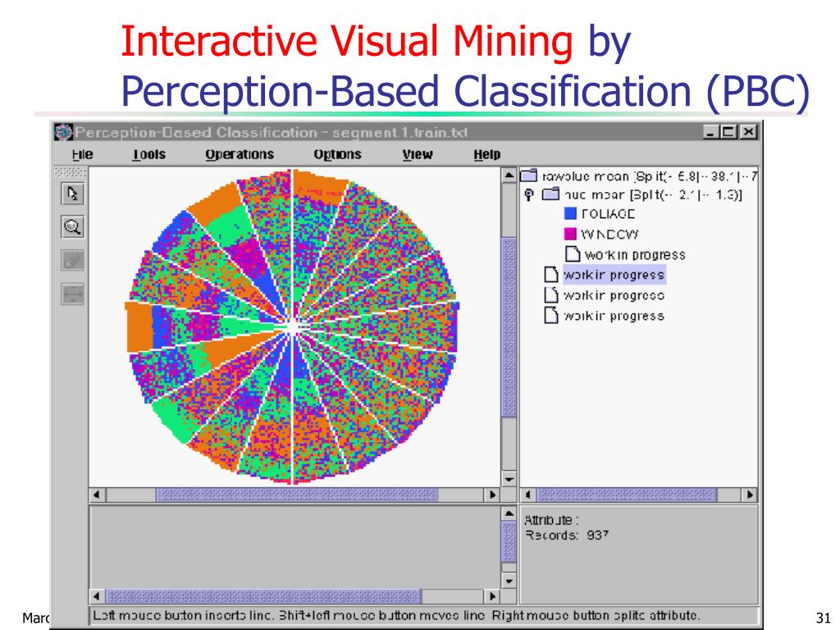Click tree panel horizontal scrollbar thumb
Image resolution: width=840 pixels, height=630 pixels.
click(626, 495)
